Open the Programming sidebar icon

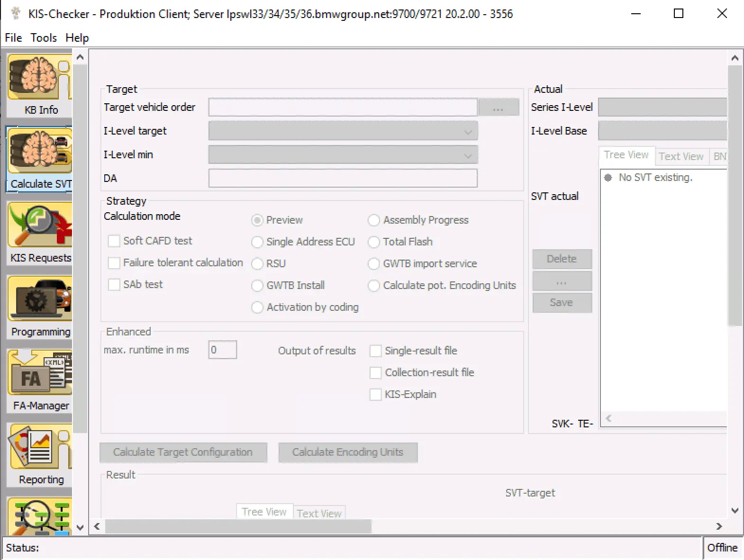click(x=40, y=307)
